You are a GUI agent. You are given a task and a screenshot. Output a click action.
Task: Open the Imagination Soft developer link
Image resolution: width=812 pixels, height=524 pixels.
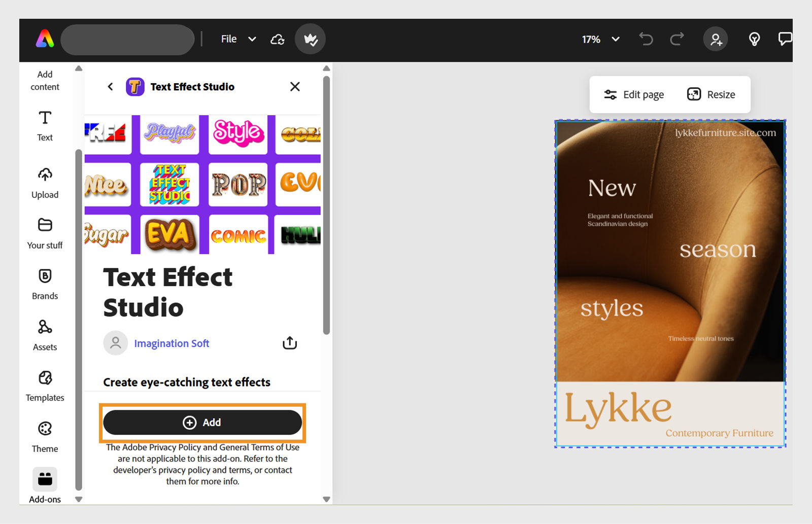tap(172, 343)
